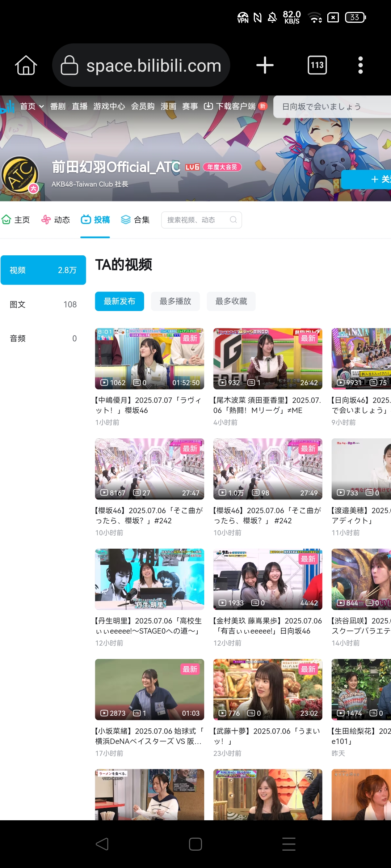This screenshot has height=868, width=391.
Task: Click the title 【中嶋優月】2025.07.07「ラヴィット！」
Action: tap(148, 405)
